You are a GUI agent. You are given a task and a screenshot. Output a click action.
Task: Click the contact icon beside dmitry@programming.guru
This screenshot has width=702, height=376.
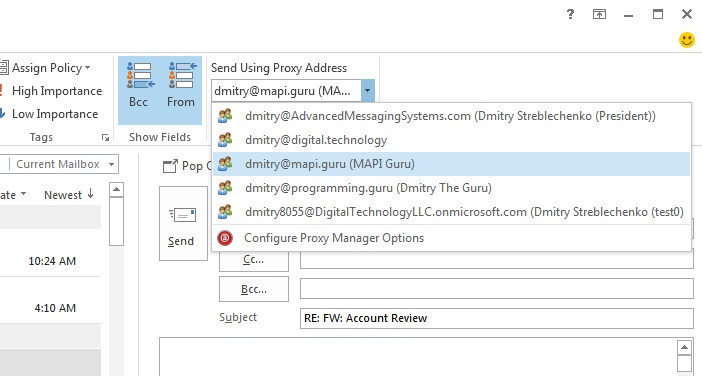225,188
